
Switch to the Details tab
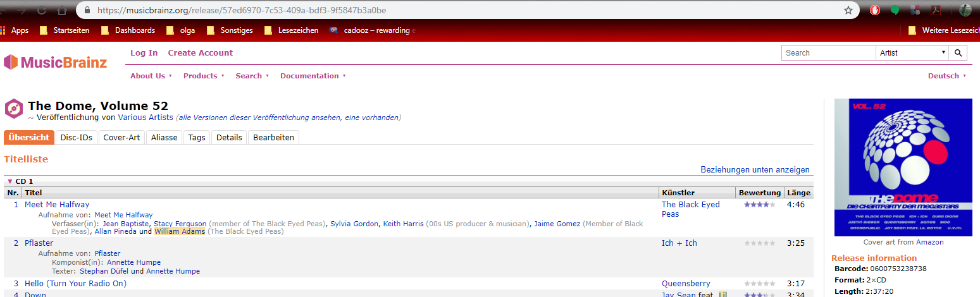[229, 137]
